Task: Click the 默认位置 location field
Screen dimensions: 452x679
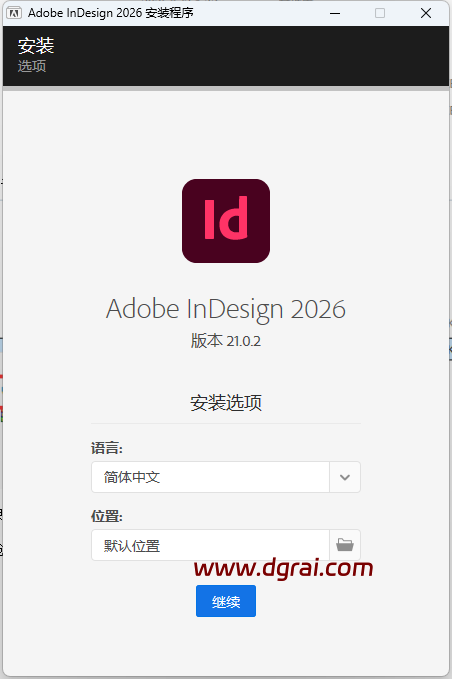Action: (210, 545)
